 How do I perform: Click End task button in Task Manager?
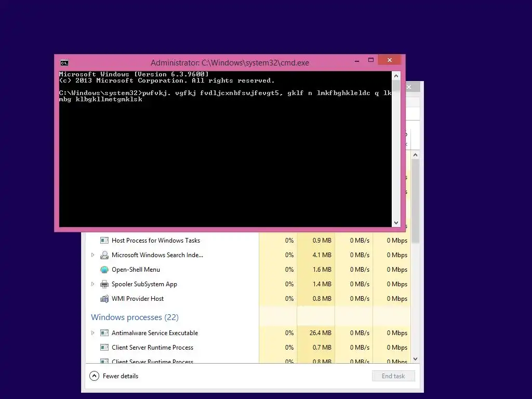tap(393, 376)
